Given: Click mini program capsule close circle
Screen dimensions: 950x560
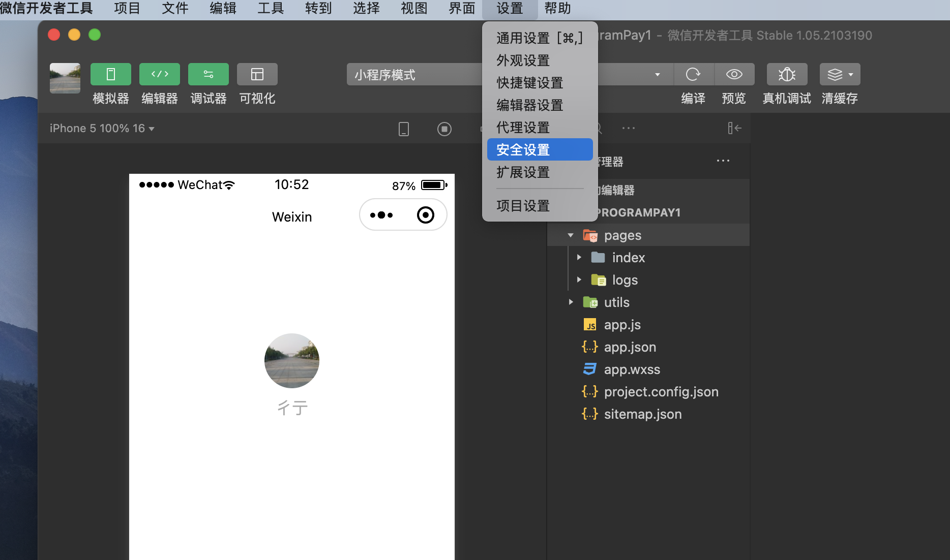Looking at the screenshot, I should pyautogui.click(x=426, y=215).
